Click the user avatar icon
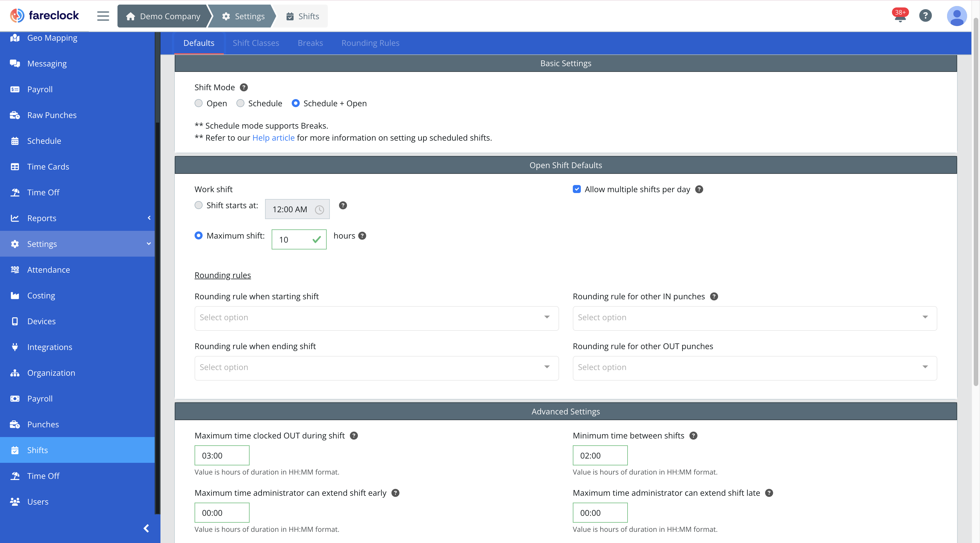Screen dimensions: 980x543 (x=957, y=16)
